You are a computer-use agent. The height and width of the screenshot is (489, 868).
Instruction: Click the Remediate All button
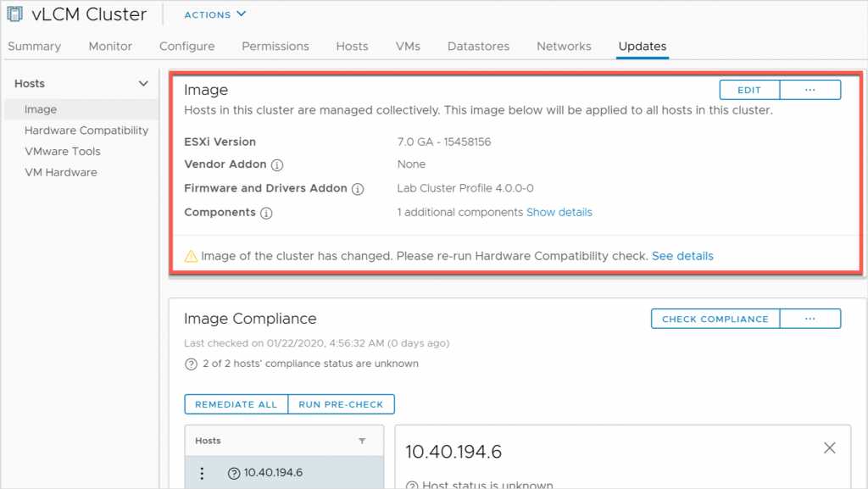236,404
